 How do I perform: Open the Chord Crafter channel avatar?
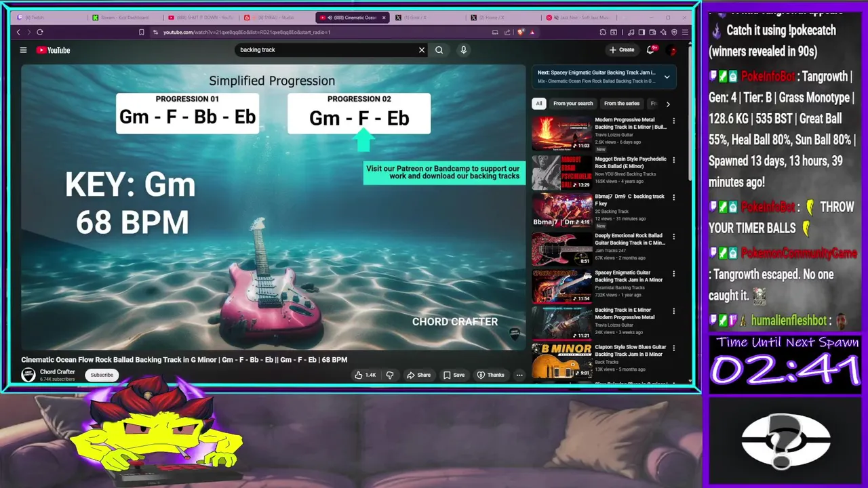tap(28, 375)
